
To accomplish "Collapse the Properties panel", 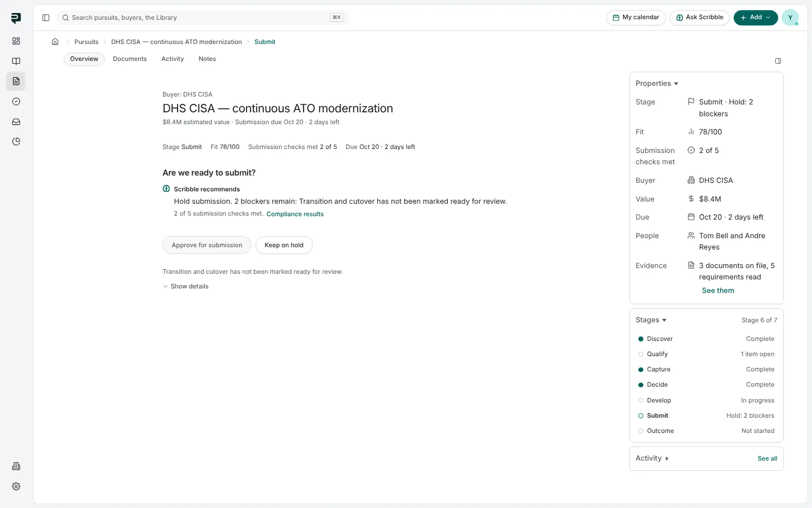I will click(657, 84).
